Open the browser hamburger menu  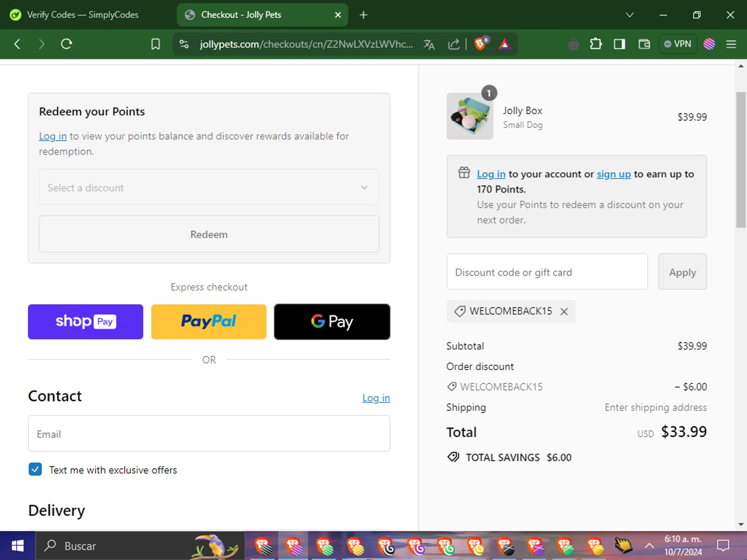(731, 44)
